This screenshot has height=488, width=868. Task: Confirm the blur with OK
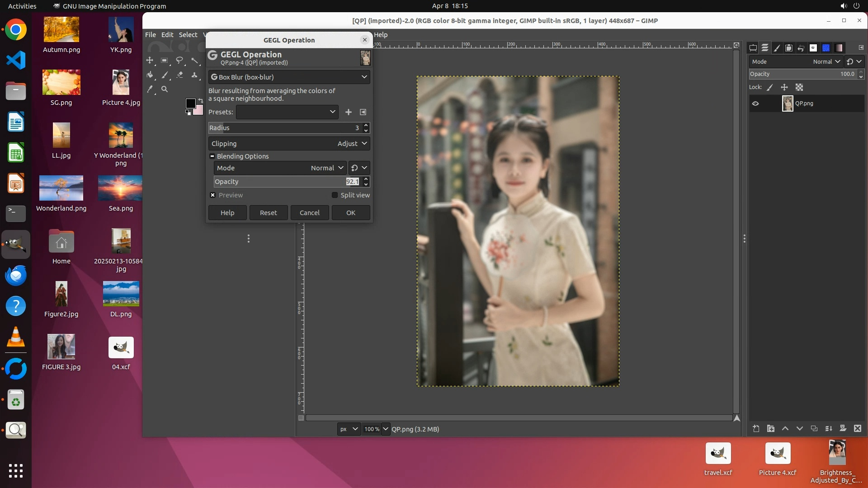[351, 213]
